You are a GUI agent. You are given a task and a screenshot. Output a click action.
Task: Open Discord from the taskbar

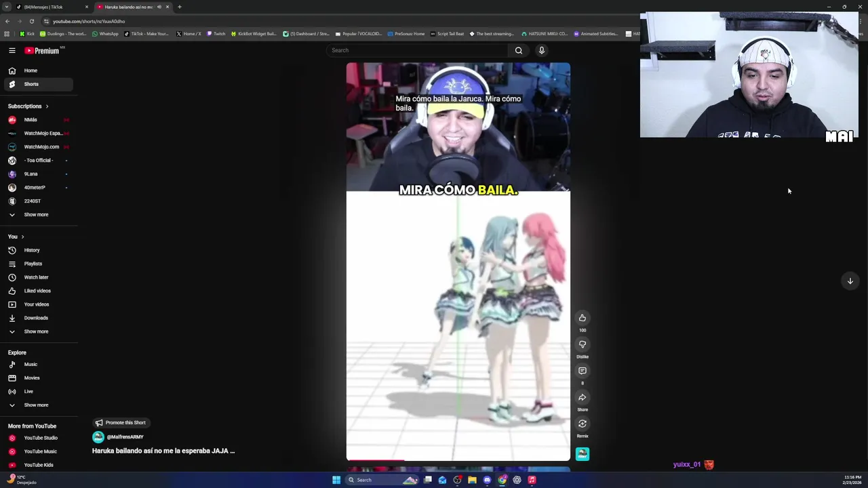pos(487,480)
